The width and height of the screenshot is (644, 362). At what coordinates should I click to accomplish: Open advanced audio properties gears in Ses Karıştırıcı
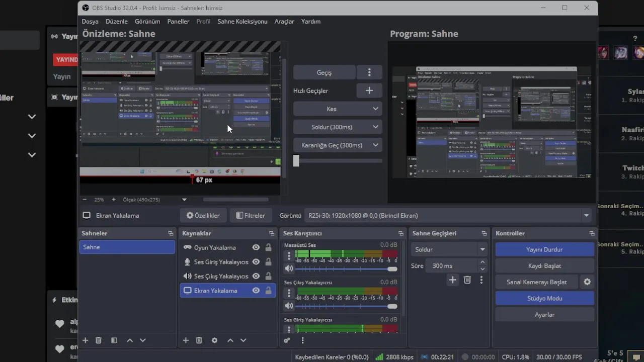coord(287,340)
